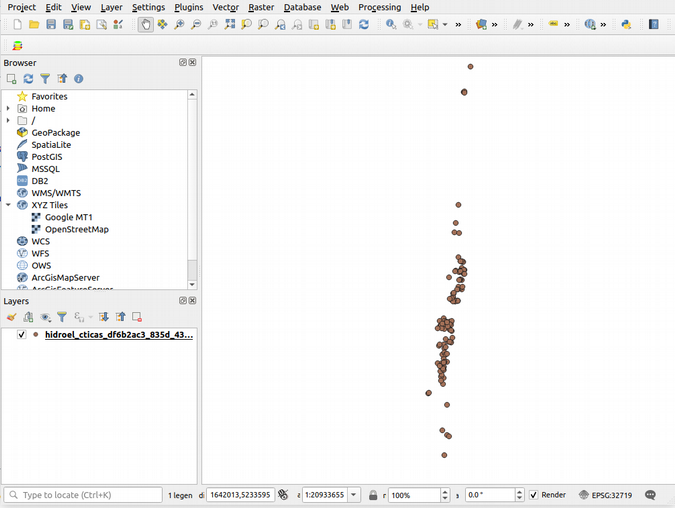Filter the Browser panel contents
The width and height of the screenshot is (675, 508).
[45, 78]
